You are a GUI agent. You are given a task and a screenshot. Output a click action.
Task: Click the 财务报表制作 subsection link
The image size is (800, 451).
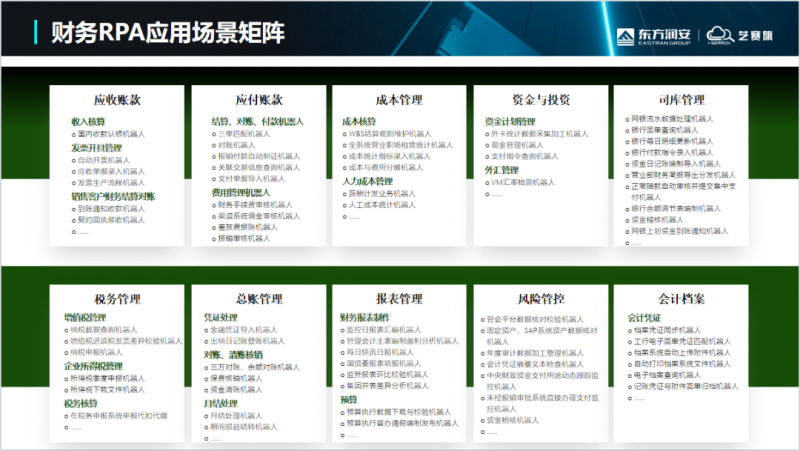[369, 317]
